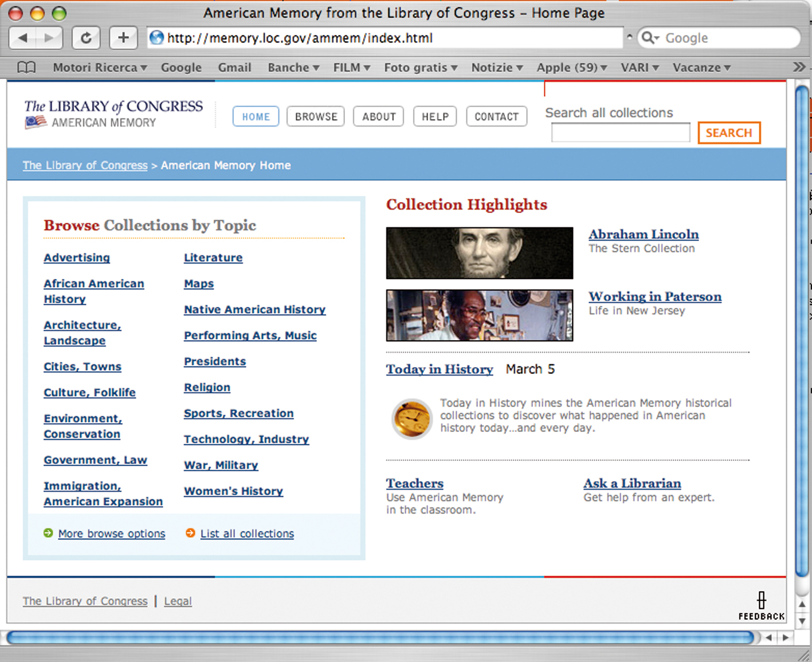Viewport: 812px width, 662px height.
Task: Click the Legal footer link
Action: (178, 601)
